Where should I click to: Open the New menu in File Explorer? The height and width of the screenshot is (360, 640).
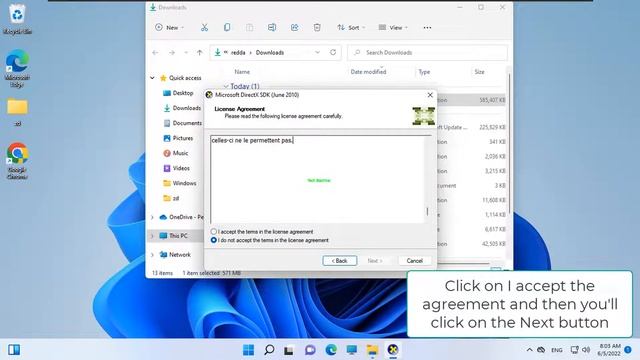tap(170, 27)
